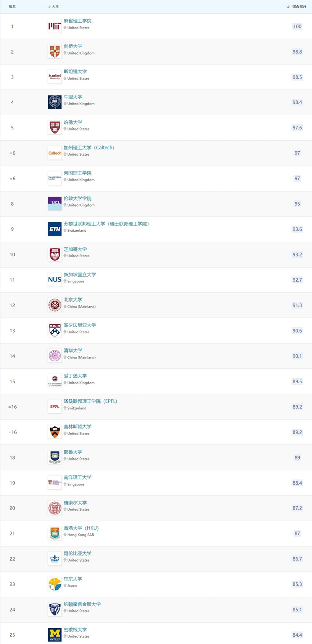The height and width of the screenshot is (644, 312).
Task: Open the 香港大学 (HKU) link
Action: [81, 528]
